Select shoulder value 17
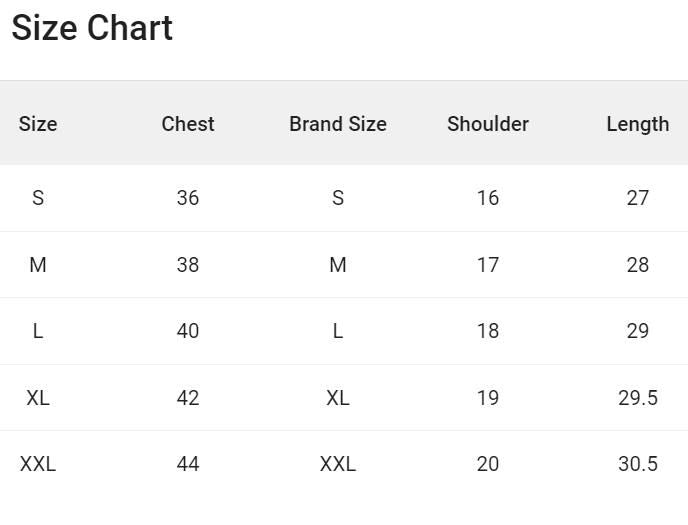688x525 pixels. point(488,265)
